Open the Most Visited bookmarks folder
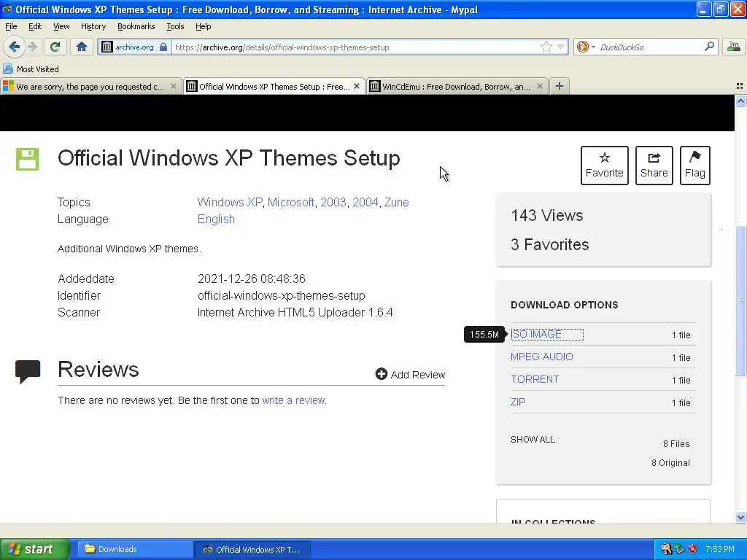747x560 pixels. 31,69
